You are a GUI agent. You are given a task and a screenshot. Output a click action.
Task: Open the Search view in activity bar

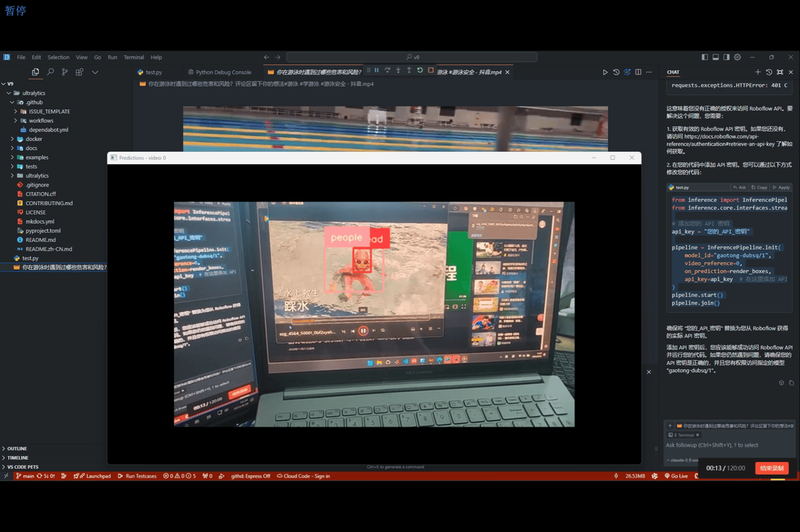(x=50, y=72)
